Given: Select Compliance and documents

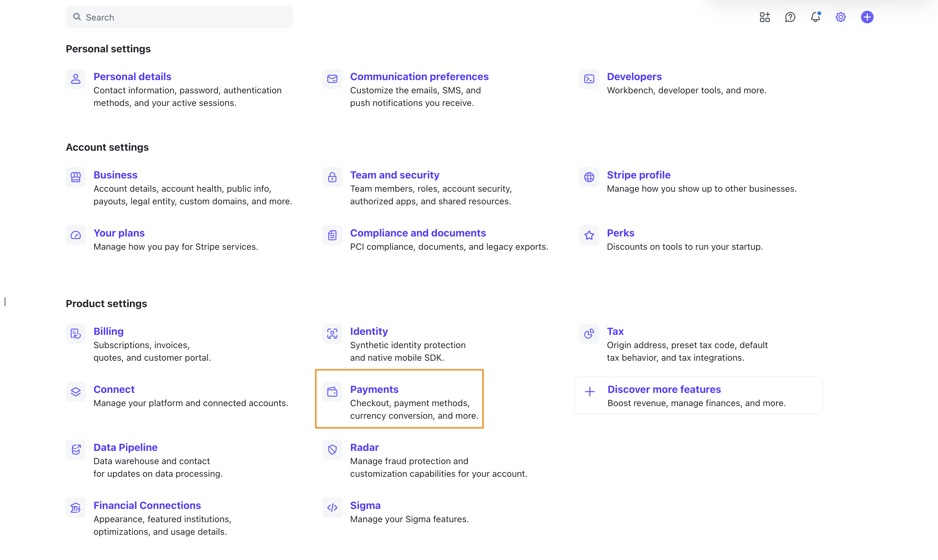Looking at the screenshot, I should coord(418,233).
